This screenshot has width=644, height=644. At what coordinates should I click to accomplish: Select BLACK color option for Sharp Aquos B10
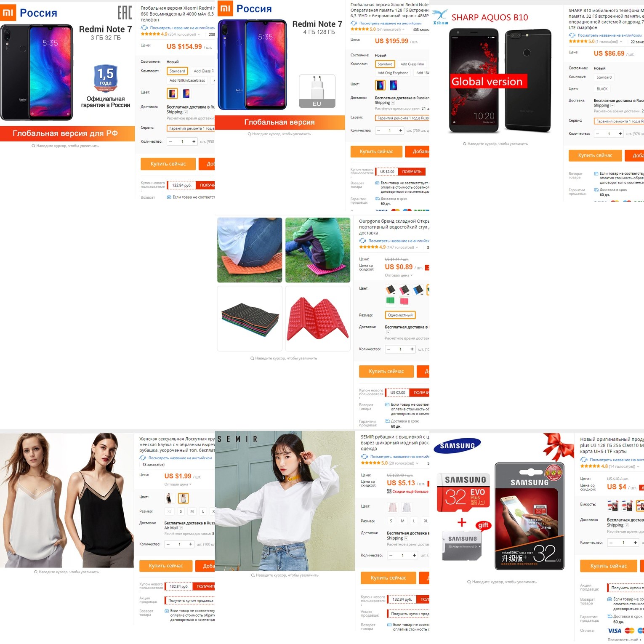pos(602,89)
